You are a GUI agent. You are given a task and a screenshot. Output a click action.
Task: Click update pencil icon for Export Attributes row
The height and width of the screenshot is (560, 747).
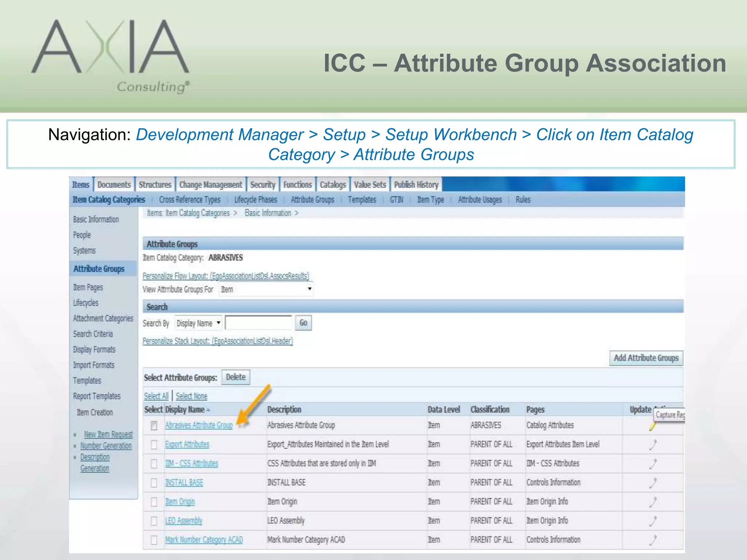(653, 444)
